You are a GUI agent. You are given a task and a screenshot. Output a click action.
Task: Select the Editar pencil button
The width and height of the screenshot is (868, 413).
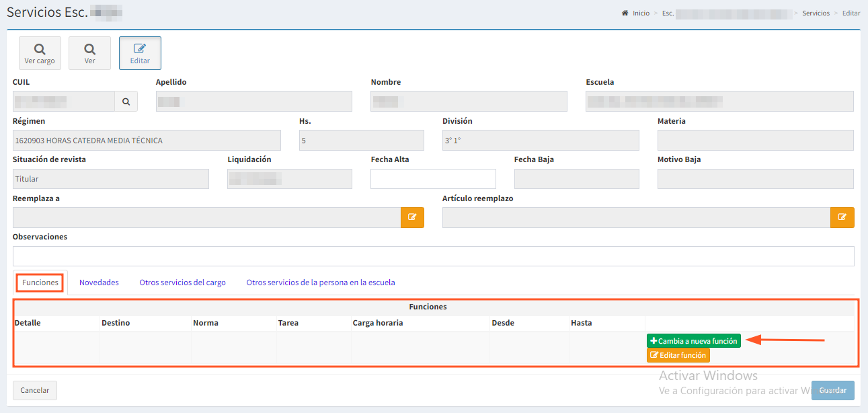click(140, 53)
